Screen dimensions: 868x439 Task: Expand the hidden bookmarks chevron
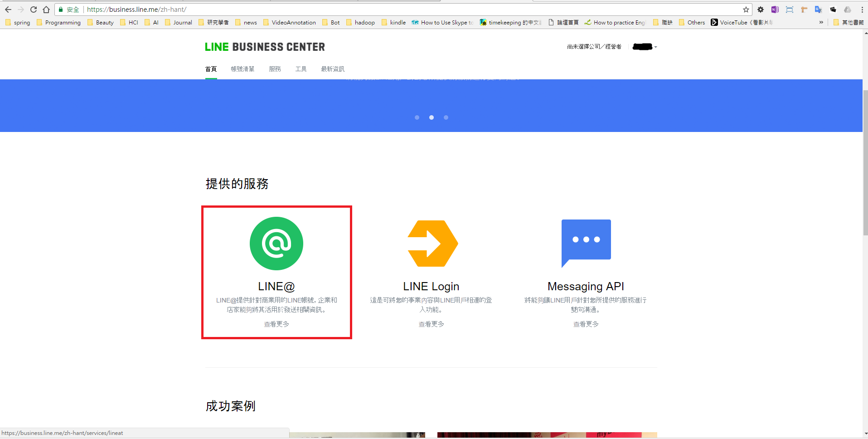pyautogui.click(x=821, y=22)
